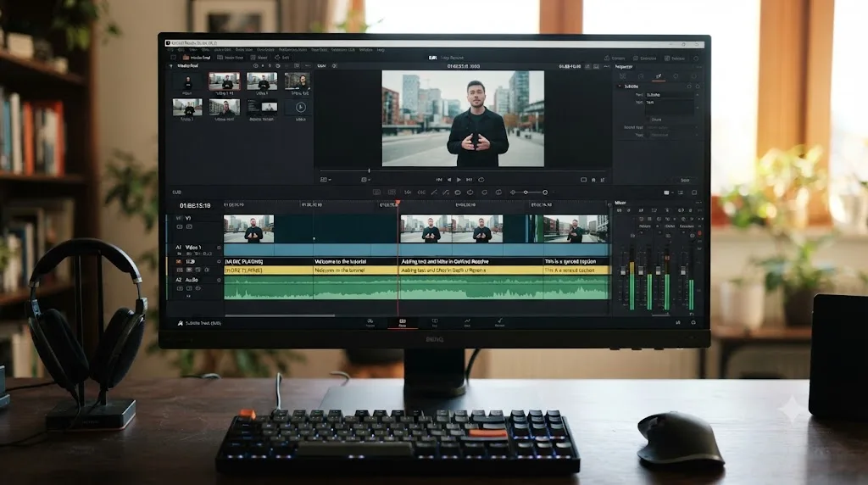Select the highlighted second media pool thumbnail
Image resolution: width=868 pixels, height=485 pixels.
pos(224,81)
